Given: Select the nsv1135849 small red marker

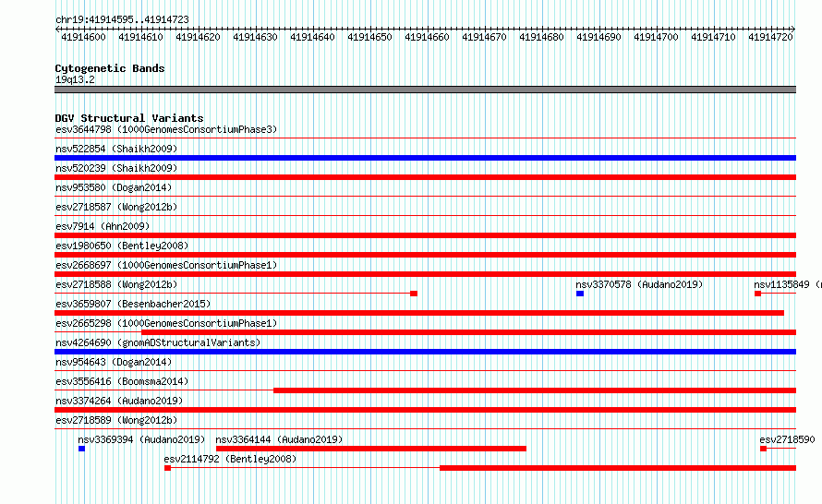Looking at the screenshot, I should pos(757,294).
